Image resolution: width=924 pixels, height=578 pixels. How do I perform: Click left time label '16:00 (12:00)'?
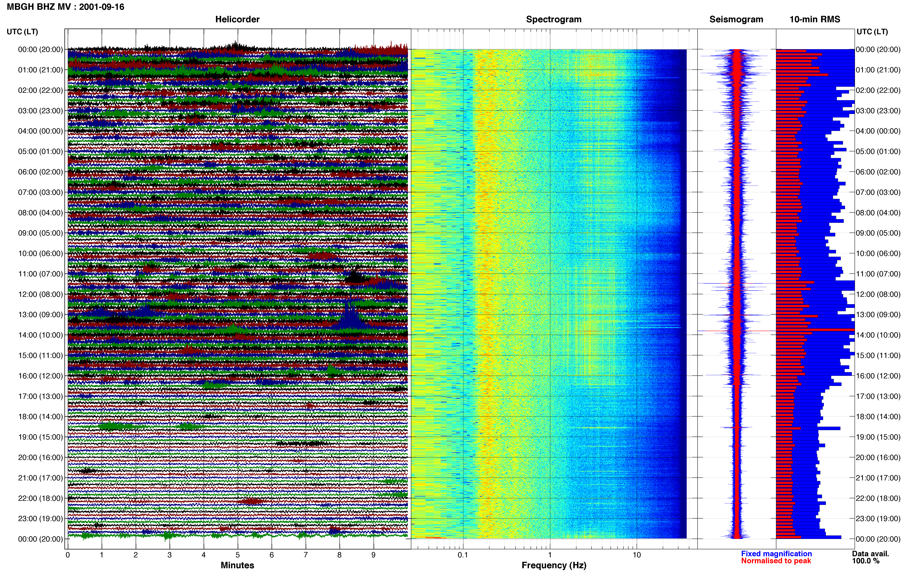40,376
